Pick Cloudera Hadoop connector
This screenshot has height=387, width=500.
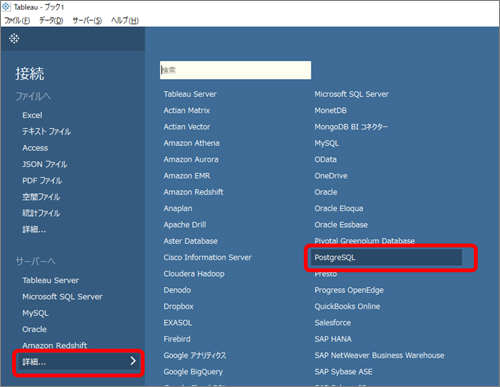[x=194, y=274]
